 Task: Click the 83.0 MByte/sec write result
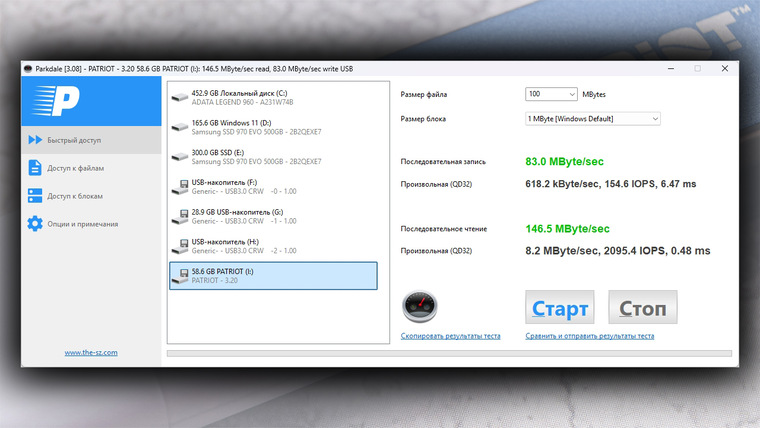click(x=564, y=161)
